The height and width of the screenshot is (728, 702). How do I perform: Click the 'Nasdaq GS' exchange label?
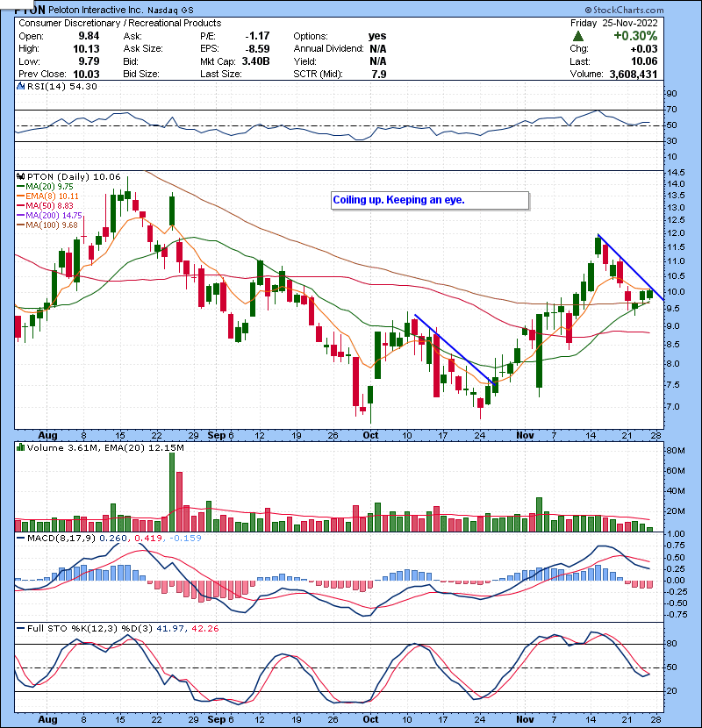[x=171, y=11]
